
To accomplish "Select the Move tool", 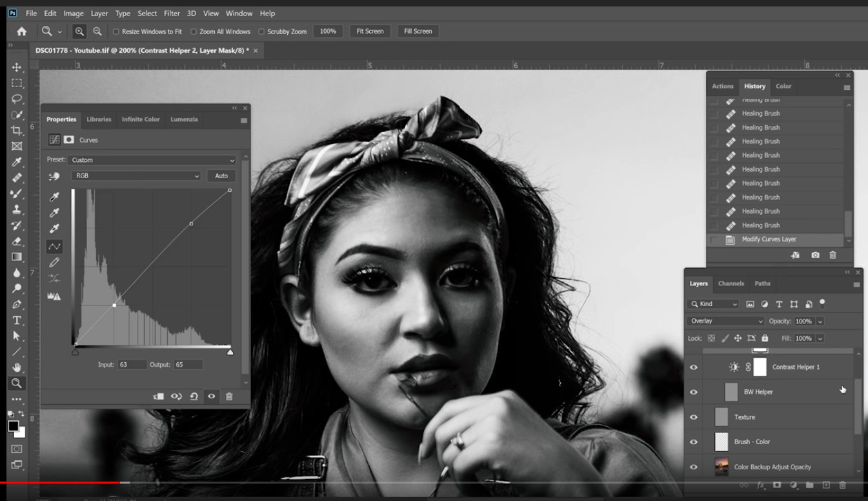I will click(x=17, y=67).
